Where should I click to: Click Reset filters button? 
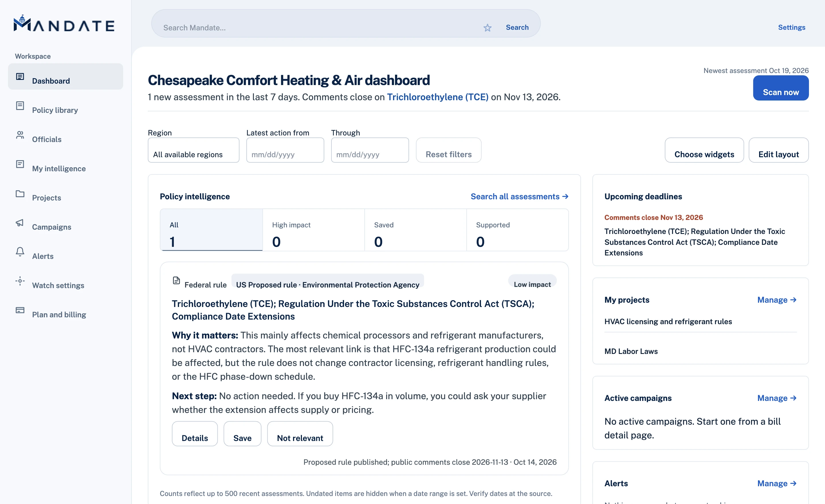point(449,150)
